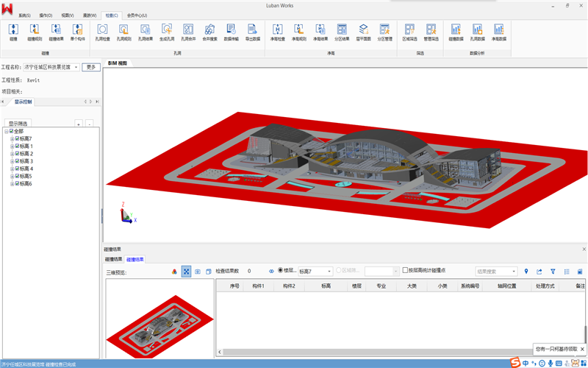The width and height of the screenshot is (588, 368).
Task: Open 碰撞数据 collision data analysis
Action: 456,32
